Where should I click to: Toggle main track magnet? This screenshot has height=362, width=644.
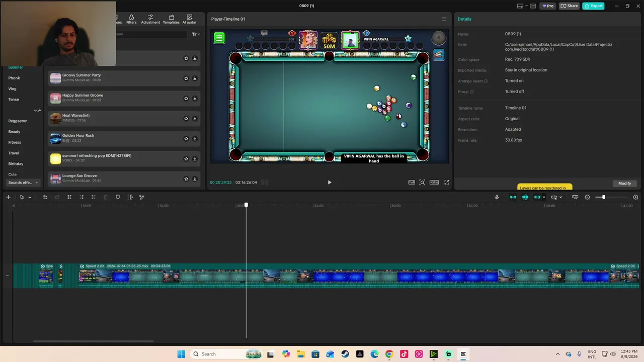tap(513, 197)
